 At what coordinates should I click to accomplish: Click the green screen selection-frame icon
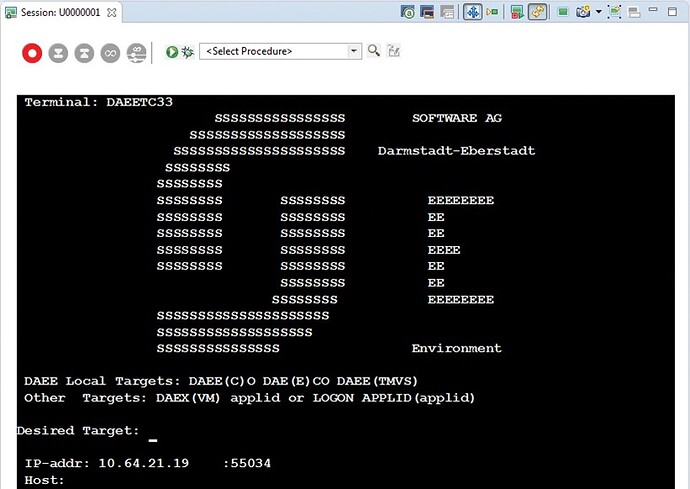[x=614, y=12]
